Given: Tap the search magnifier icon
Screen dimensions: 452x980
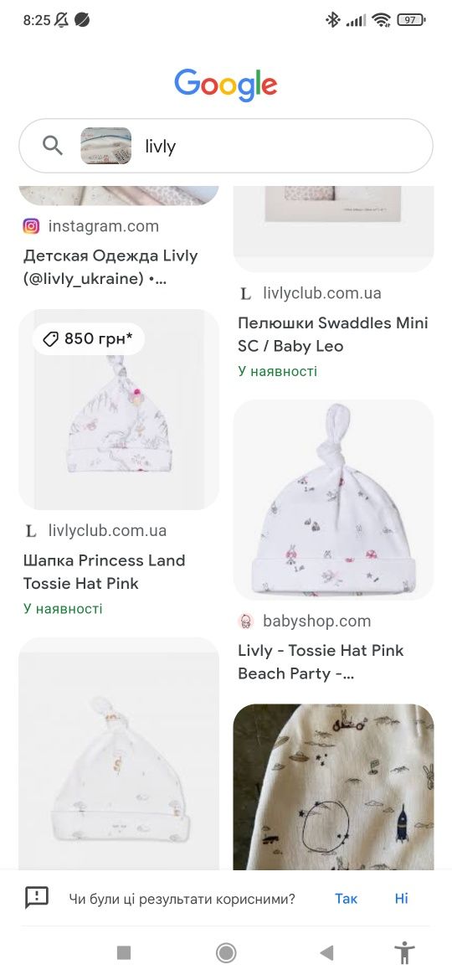Looking at the screenshot, I should pos(53,146).
